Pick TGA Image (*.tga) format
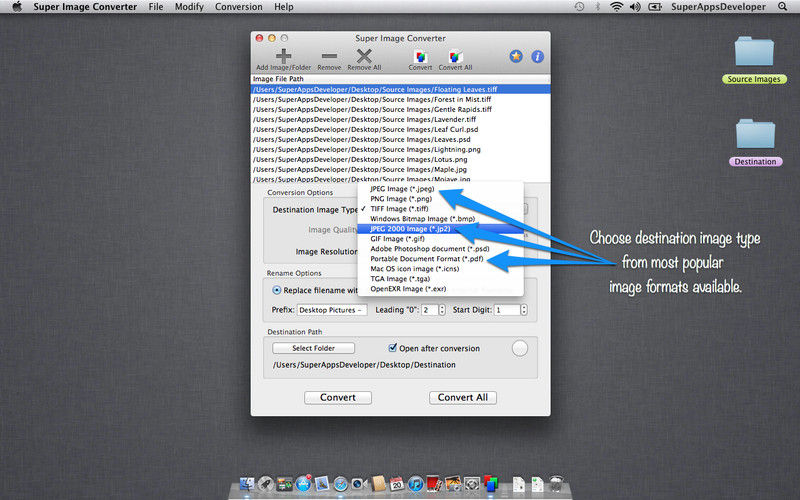This screenshot has width=800, height=500. click(440, 279)
